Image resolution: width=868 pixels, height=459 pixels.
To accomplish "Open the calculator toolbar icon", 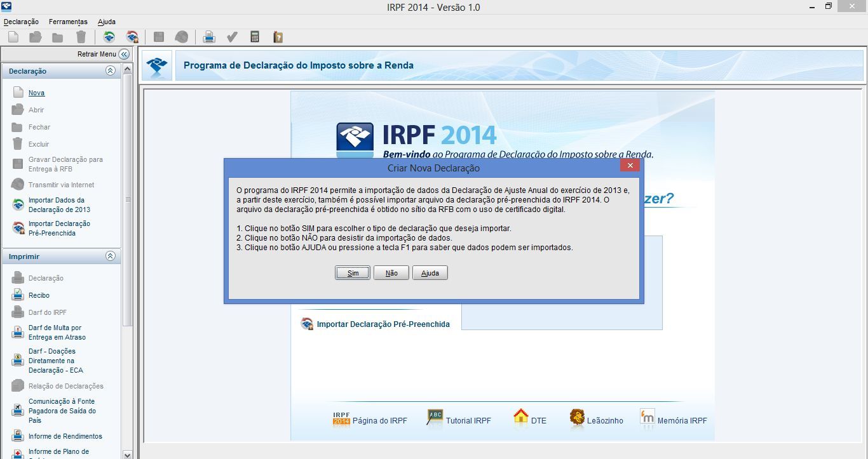I will click(x=255, y=37).
